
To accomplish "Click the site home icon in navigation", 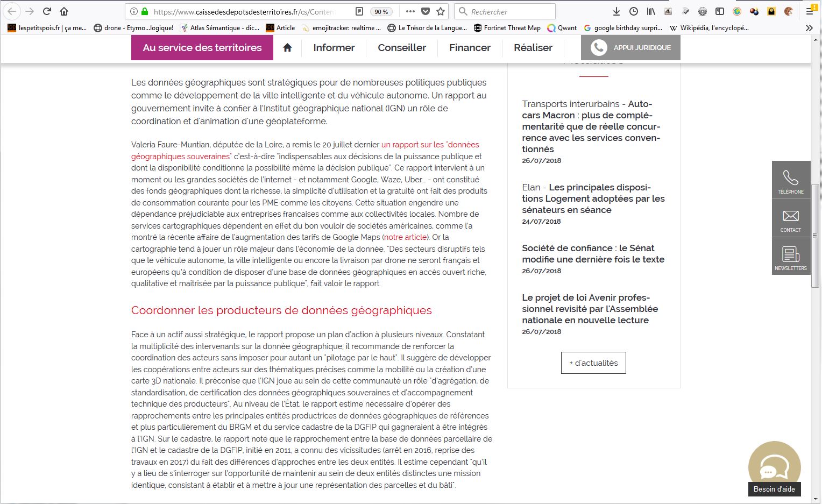I will pos(287,48).
